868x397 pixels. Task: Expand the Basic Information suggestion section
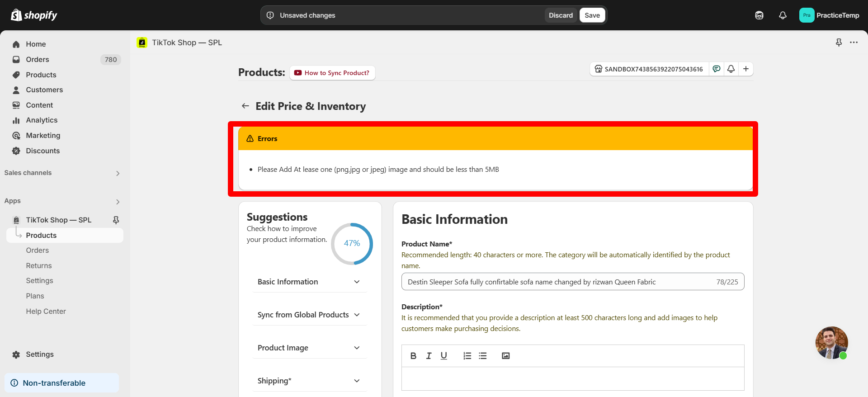tap(357, 282)
